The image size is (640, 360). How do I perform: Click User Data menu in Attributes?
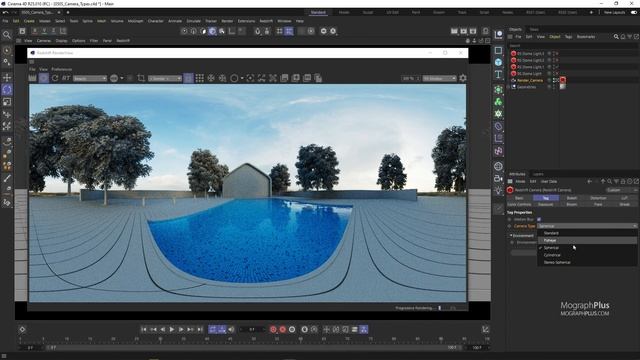click(549, 182)
